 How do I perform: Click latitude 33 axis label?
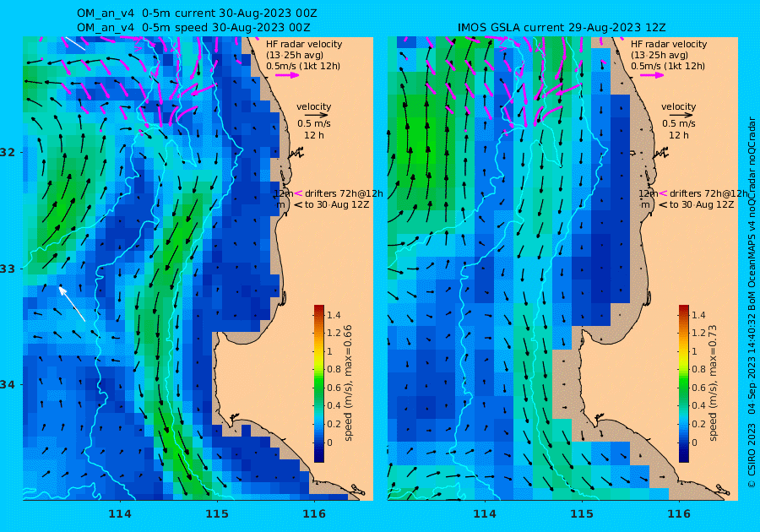[8, 269]
